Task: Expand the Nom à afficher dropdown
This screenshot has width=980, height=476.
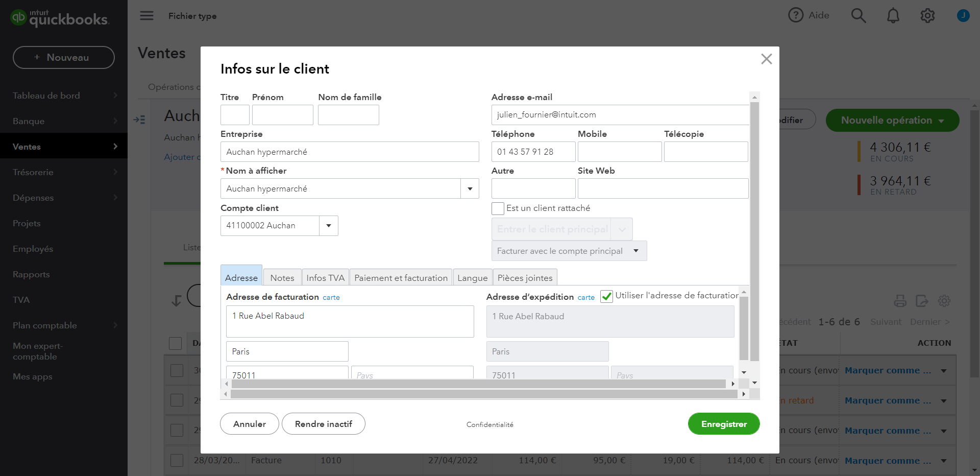Action: (470, 189)
